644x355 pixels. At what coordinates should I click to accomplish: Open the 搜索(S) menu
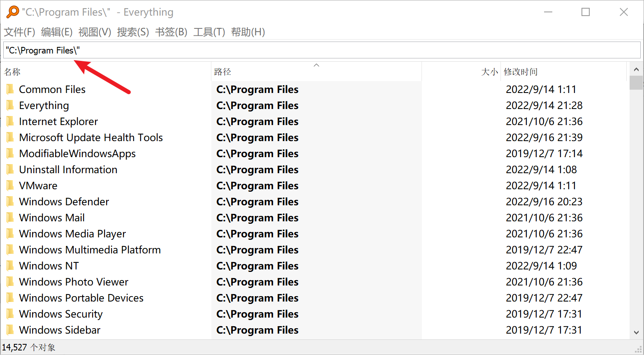[x=133, y=32]
